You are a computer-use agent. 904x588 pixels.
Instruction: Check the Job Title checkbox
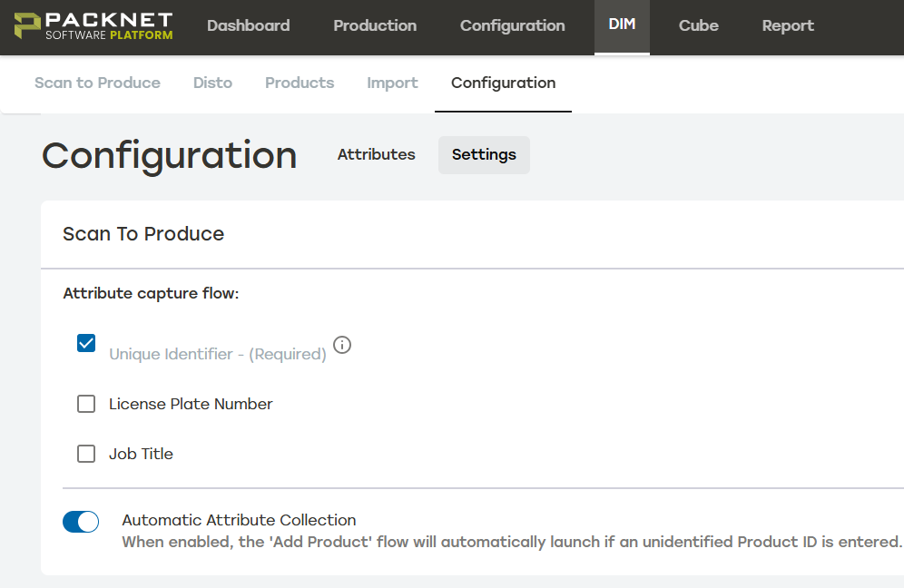pyautogui.click(x=86, y=454)
